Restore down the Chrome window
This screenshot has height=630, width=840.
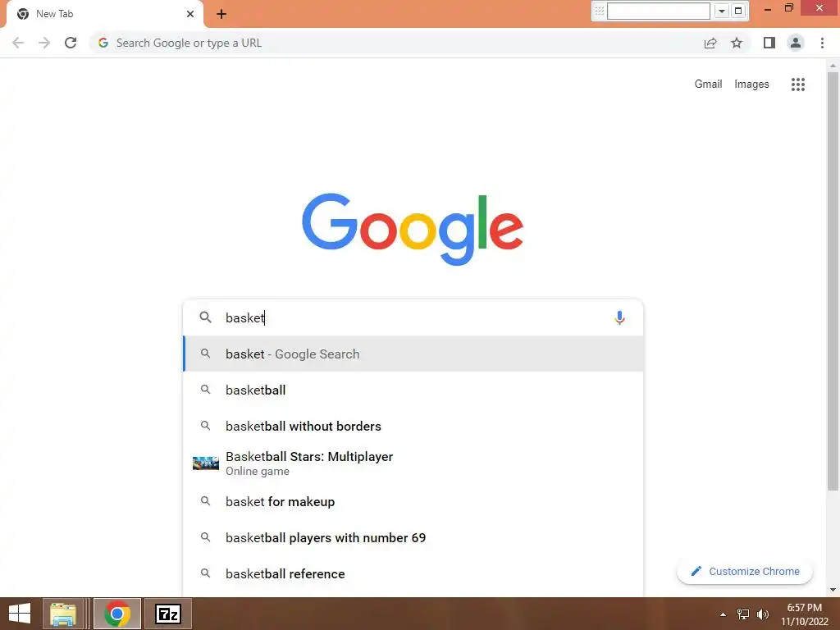tap(789, 8)
